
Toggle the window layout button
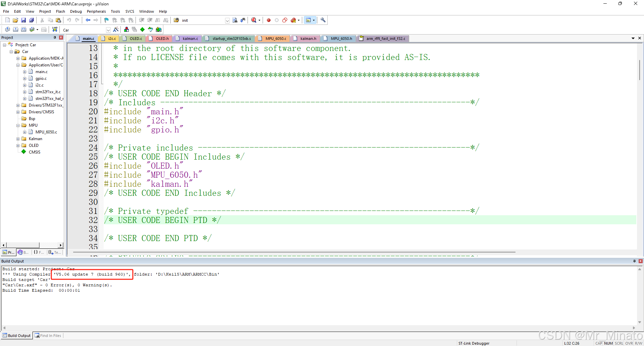pos(308,20)
